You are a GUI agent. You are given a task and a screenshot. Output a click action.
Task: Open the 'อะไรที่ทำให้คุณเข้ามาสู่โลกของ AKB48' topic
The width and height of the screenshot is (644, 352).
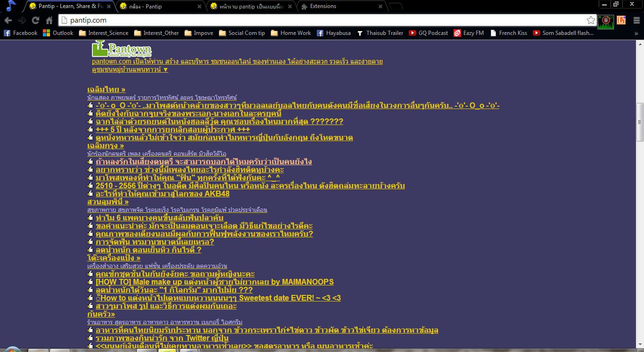(163, 193)
